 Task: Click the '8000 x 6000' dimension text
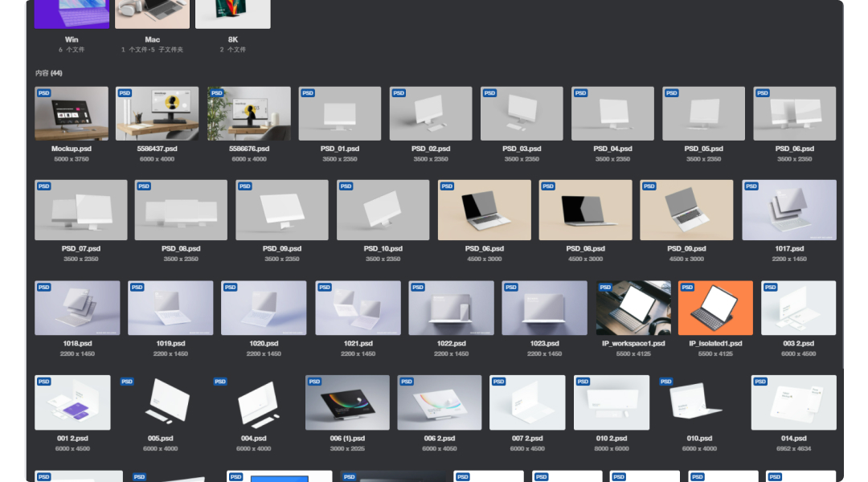612,449
